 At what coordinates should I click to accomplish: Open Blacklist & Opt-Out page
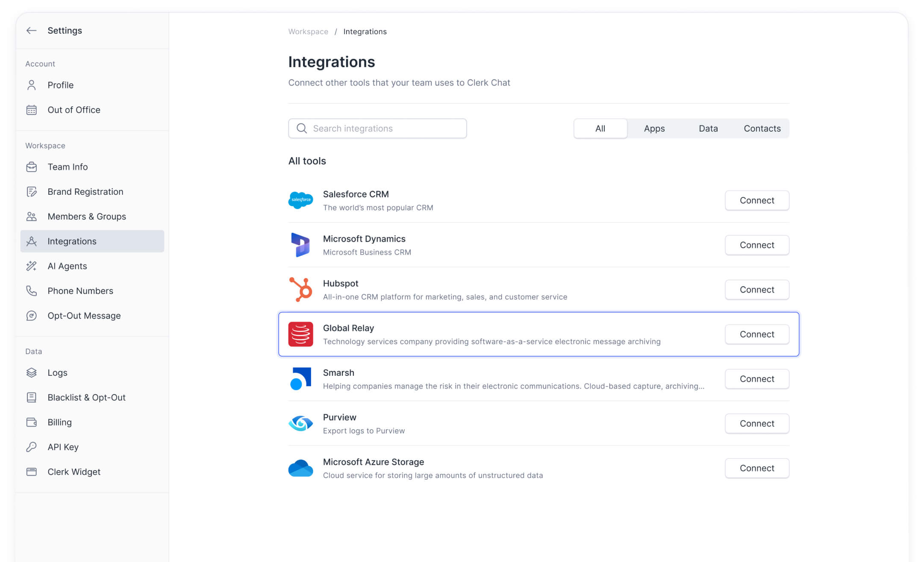92,398
